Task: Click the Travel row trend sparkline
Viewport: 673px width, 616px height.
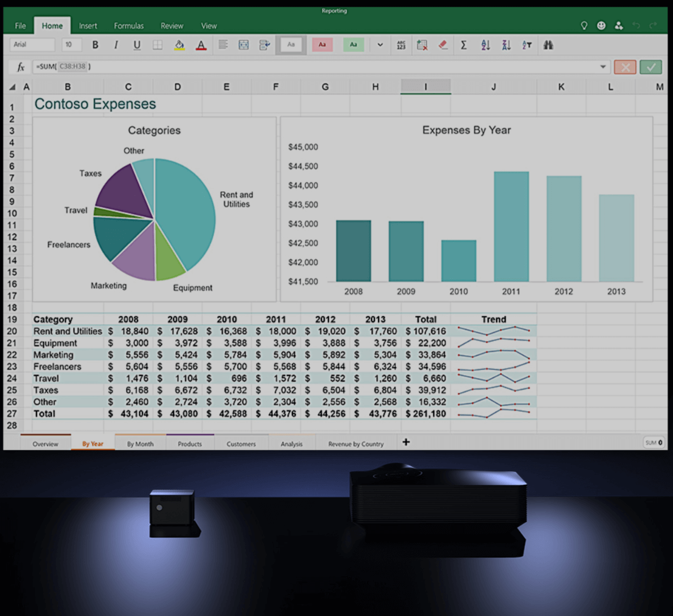Action: pyautogui.click(x=494, y=378)
